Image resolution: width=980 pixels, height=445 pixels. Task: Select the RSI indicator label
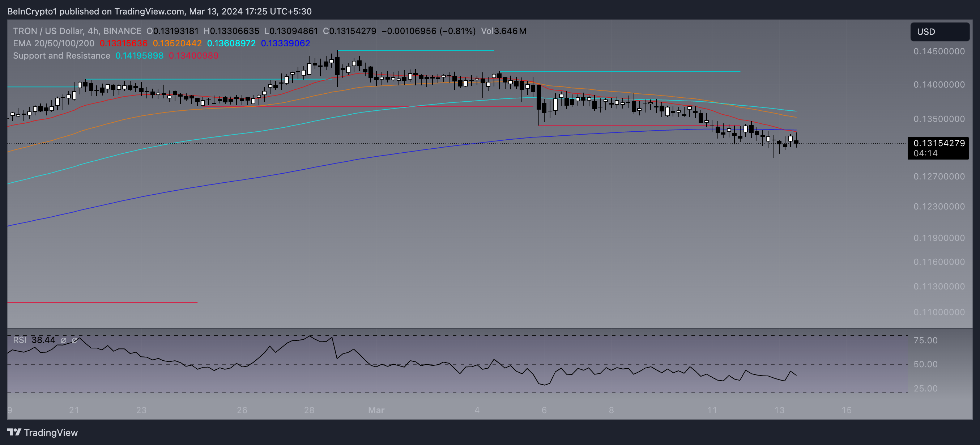(x=20, y=340)
